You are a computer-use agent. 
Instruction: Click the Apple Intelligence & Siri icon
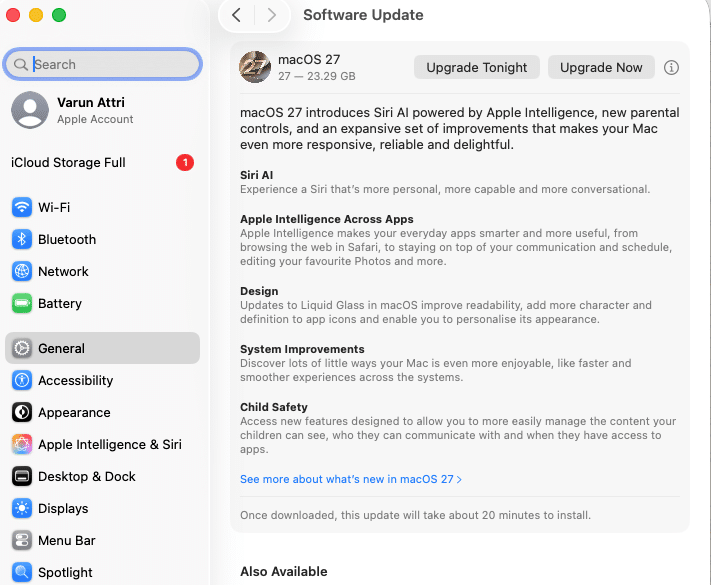[x=22, y=444]
